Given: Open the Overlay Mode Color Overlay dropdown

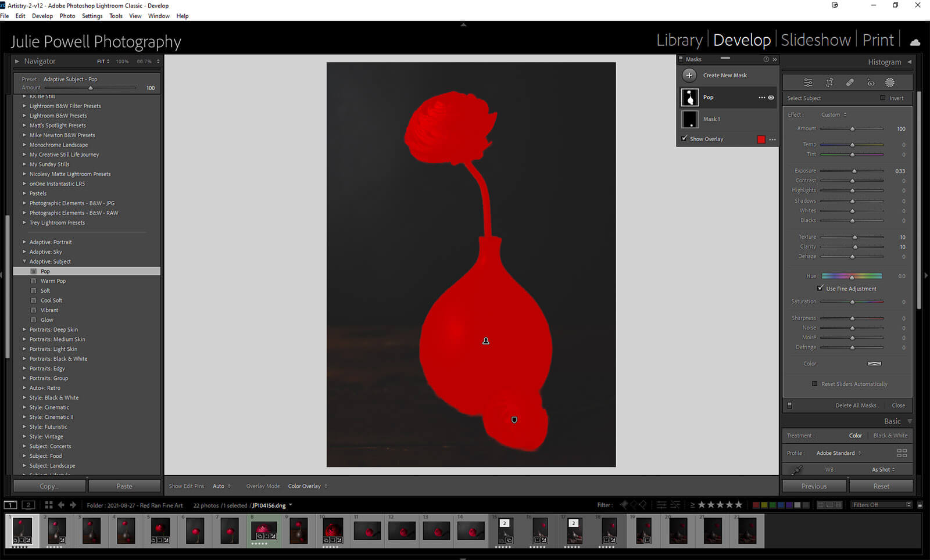Looking at the screenshot, I should coord(307,486).
